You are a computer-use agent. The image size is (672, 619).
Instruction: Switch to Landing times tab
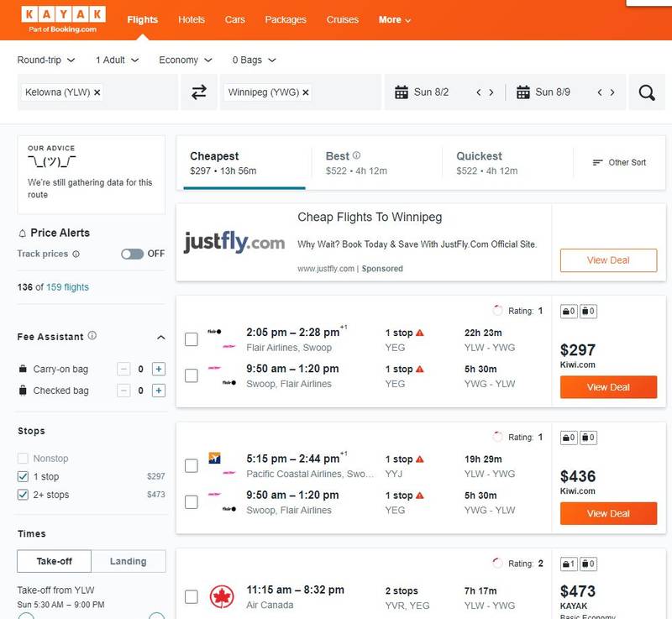pyautogui.click(x=129, y=561)
